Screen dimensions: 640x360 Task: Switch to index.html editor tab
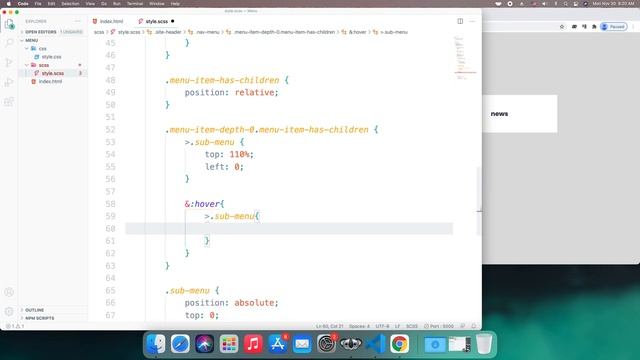click(109, 21)
